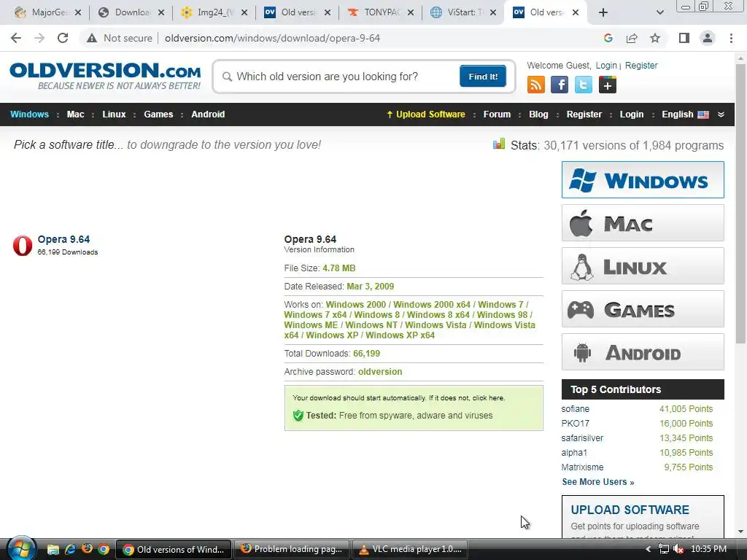Open the tab search dropdown arrow
Image resolution: width=747 pixels, height=560 pixels.
click(x=659, y=12)
